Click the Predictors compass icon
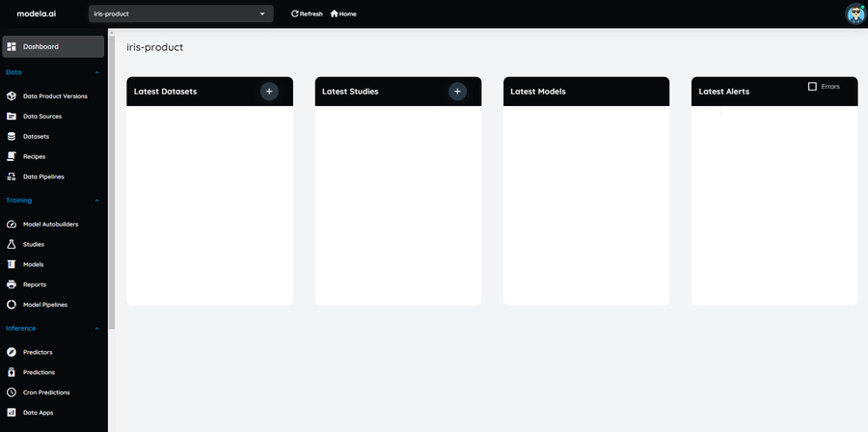 [x=12, y=352]
